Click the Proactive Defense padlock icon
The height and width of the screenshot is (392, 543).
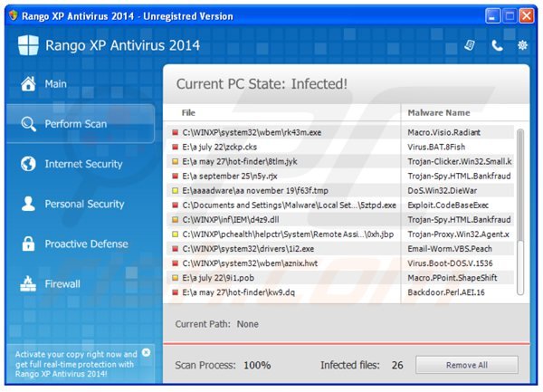point(28,244)
